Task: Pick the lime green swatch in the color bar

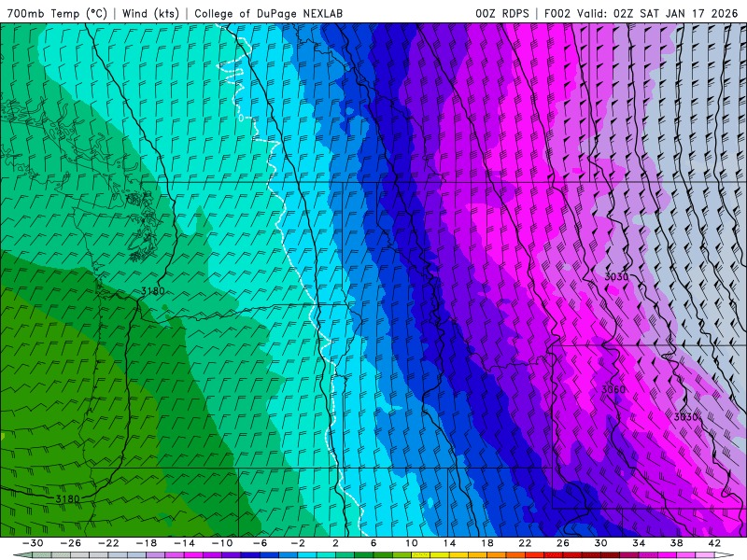Action: pos(402,555)
